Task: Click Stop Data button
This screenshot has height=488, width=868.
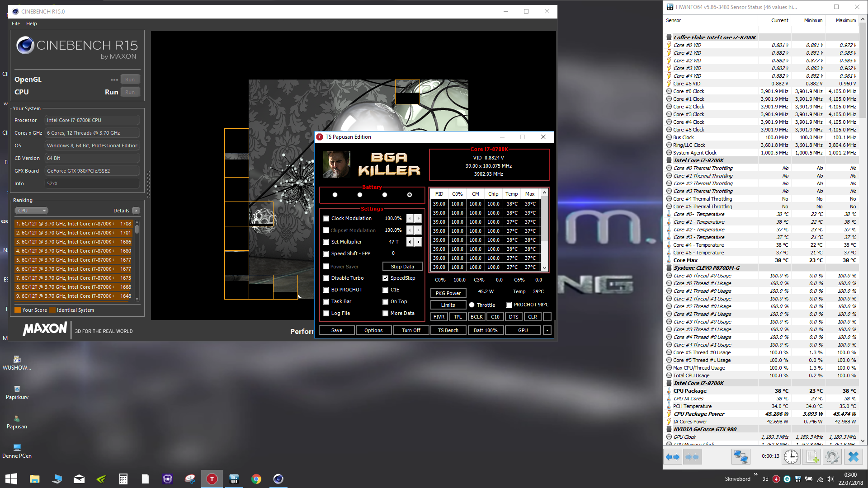Action: [x=402, y=267]
